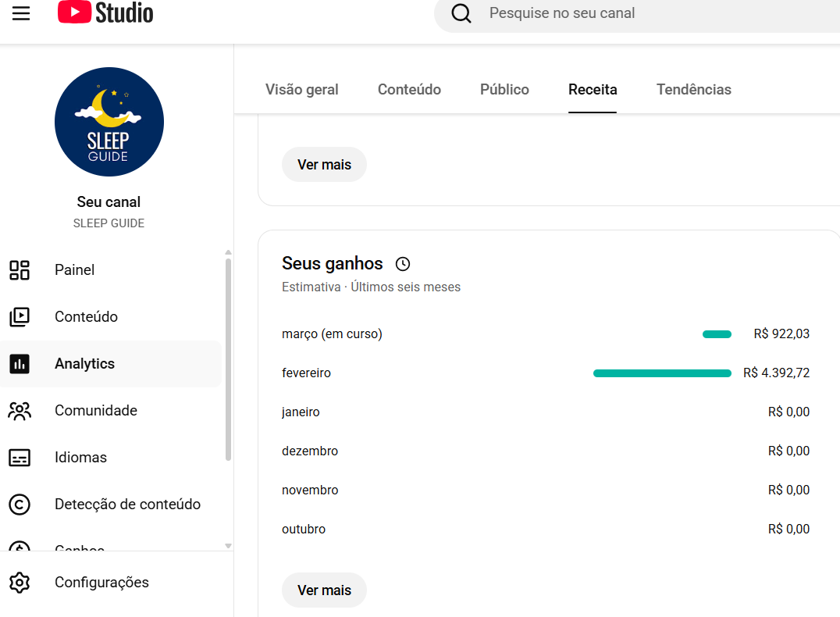Click the fevereiro earnings green bar
The image size is (840, 617).
[x=662, y=373]
